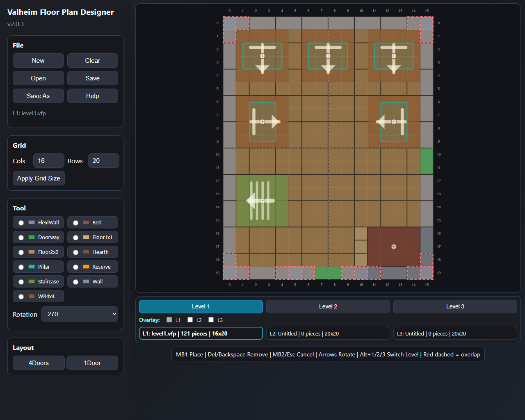Image resolution: width=525 pixels, height=420 pixels.
Task: Click the WB4x4 color swatch in Tool panel
Action: pos(32,296)
